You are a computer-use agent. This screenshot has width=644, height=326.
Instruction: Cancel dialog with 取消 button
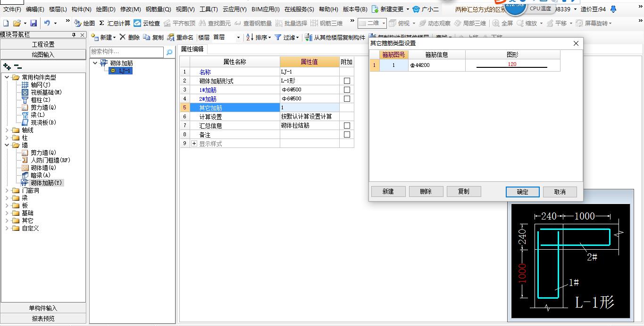click(x=560, y=192)
